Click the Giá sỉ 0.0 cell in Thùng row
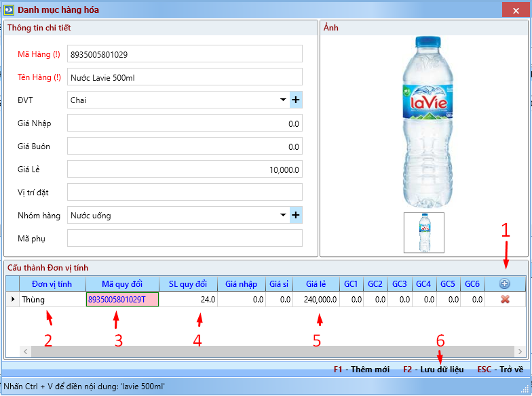532x396 pixels. tap(279, 300)
